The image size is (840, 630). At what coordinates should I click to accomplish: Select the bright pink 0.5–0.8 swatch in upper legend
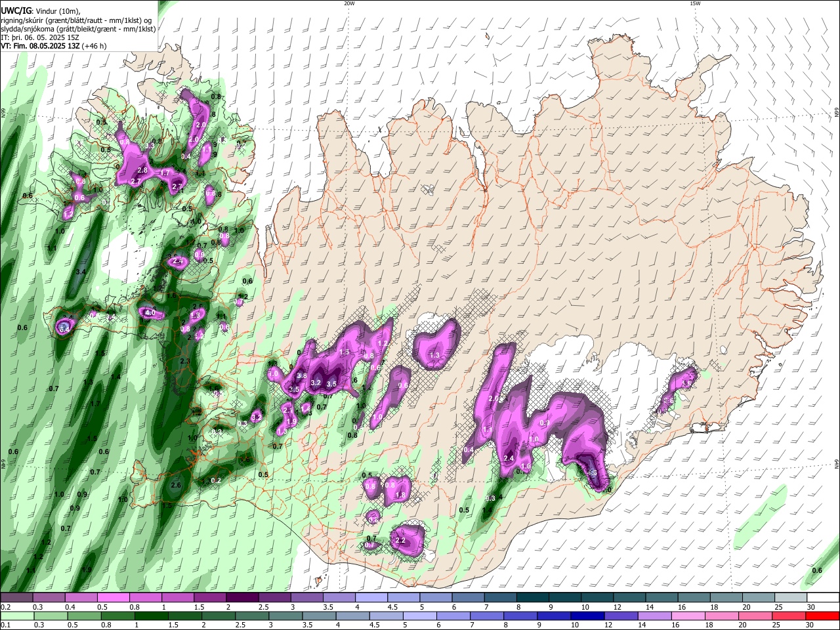(x=113, y=598)
